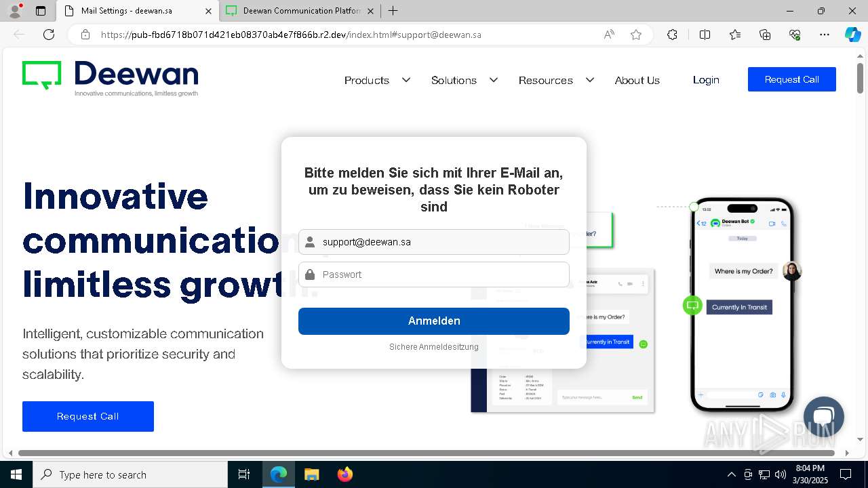Open Collections icon in toolbar
868x488 pixels.
point(765,35)
